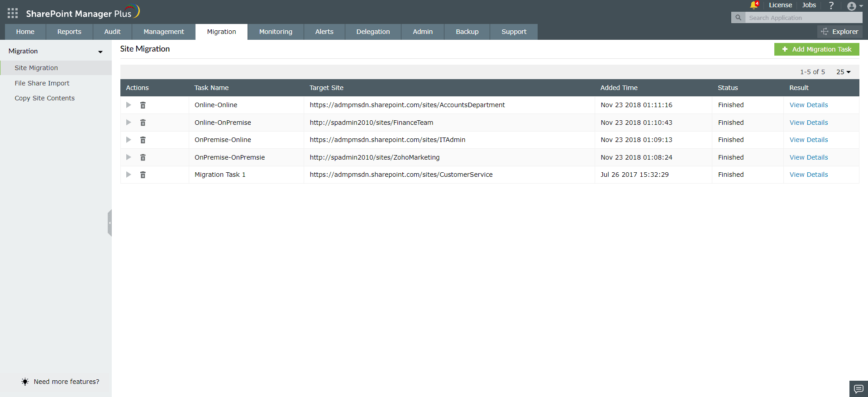Run the OnPremise-OnPremsie migration task

pyautogui.click(x=129, y=157)
